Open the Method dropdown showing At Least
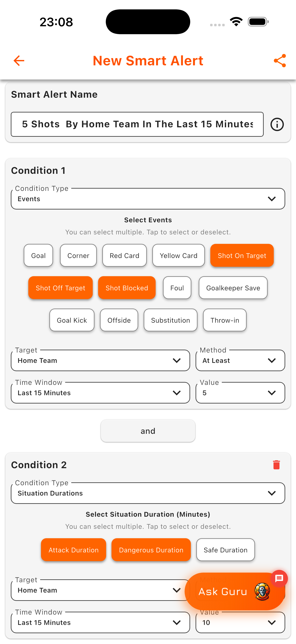Image resolution: width=296 pixels, height=644 pixels. [x=239, y=360]
